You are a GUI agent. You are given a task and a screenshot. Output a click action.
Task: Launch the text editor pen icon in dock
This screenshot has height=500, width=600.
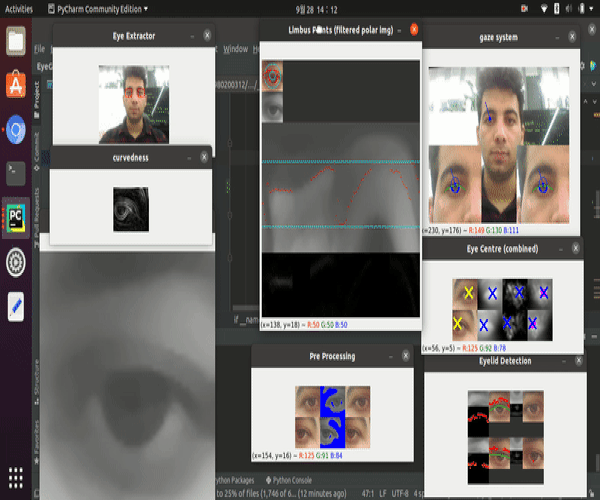pyautogui.click(x=16, y=307)
